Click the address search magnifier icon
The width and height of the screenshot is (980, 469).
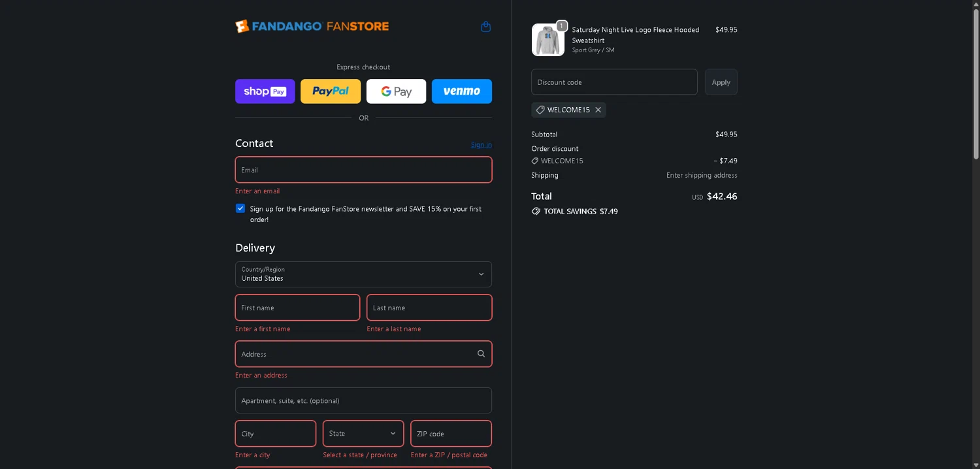[481, 354]
